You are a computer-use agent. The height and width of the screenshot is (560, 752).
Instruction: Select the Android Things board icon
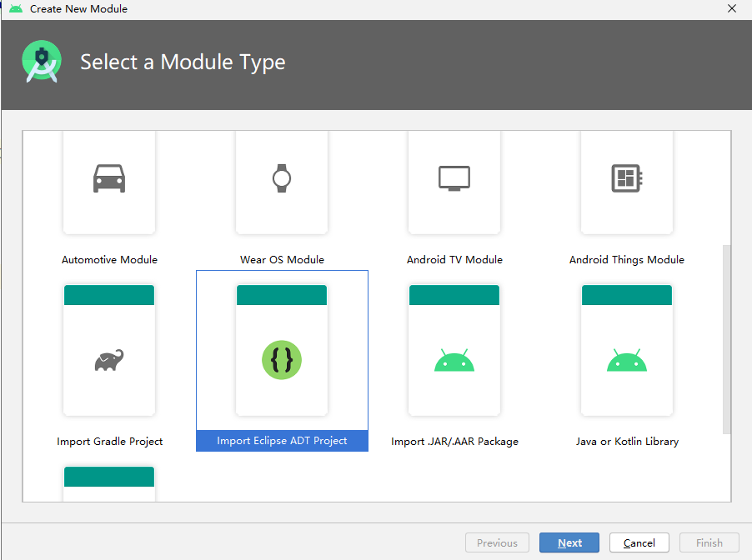tap(627, 178)
